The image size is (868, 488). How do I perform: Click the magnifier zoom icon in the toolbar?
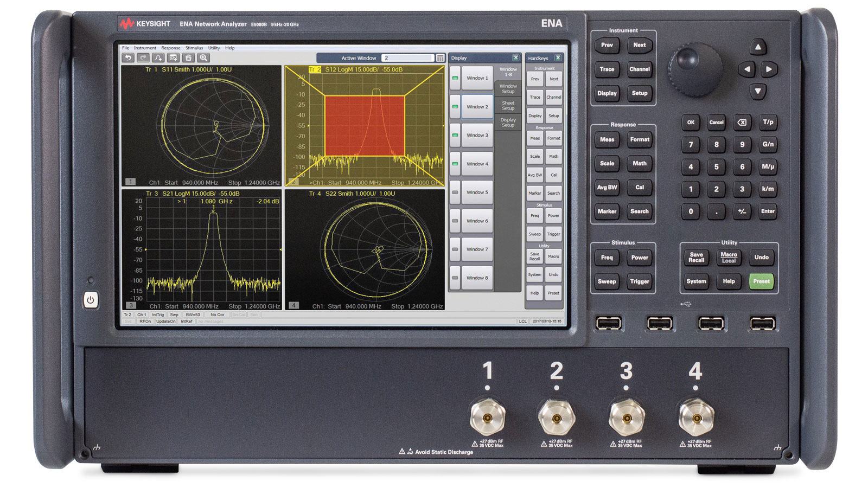tap(203, 57)
